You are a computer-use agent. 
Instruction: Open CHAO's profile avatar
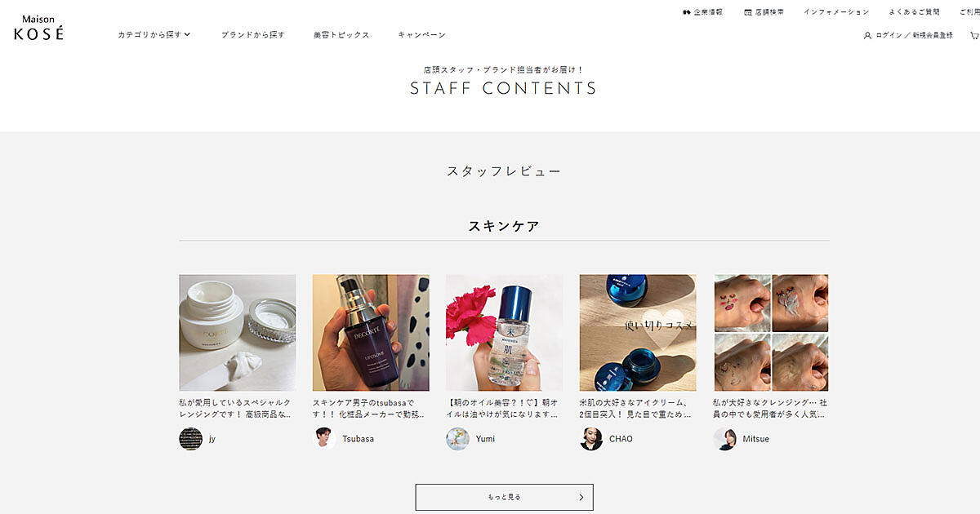click(591, 439)
